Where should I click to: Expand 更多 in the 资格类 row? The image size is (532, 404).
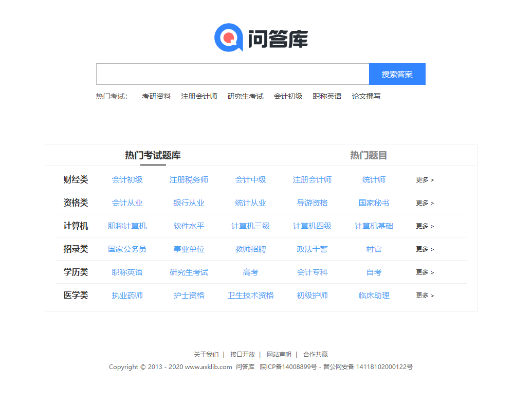point(425,203)
